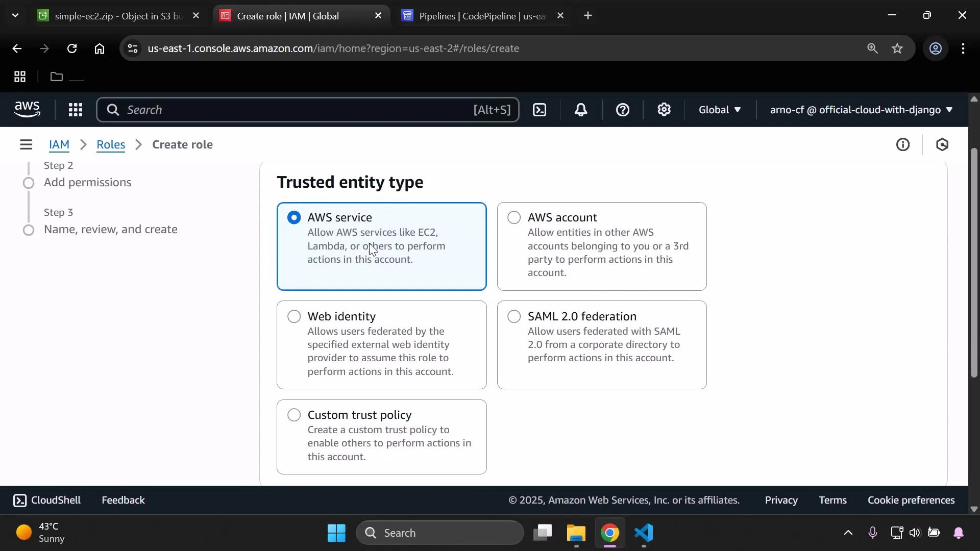980x551 pixels.
Task: Launch CloudShell from the bottom bar
Action: (46, 500)
